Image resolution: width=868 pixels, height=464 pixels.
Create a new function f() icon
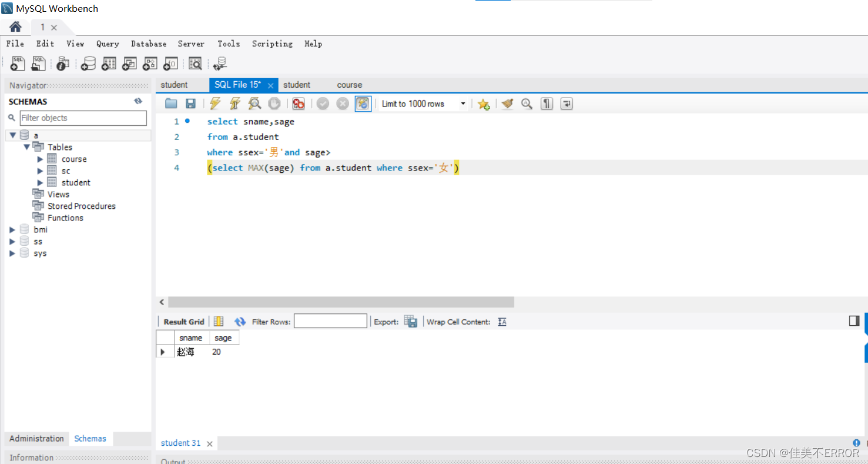[170, 64]
